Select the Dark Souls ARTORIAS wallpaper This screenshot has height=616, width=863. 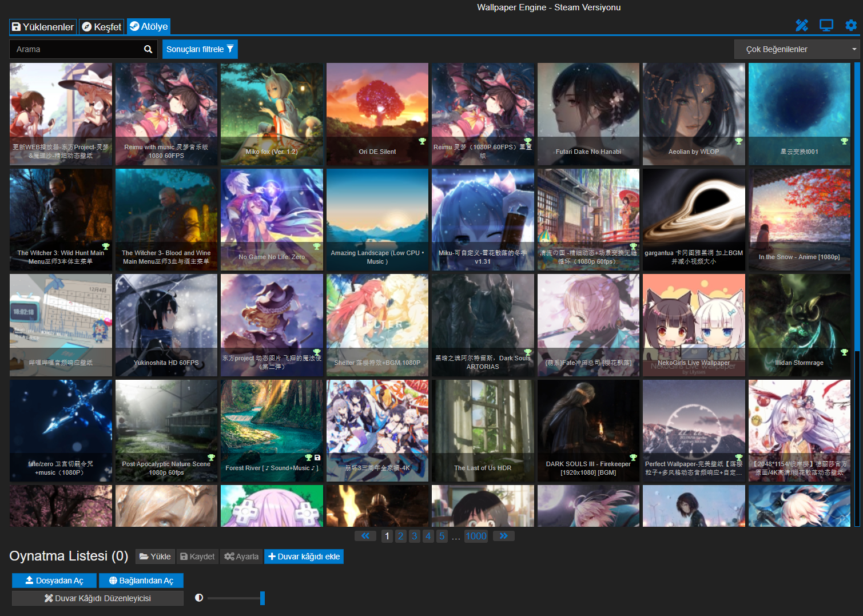click(483, 325)
